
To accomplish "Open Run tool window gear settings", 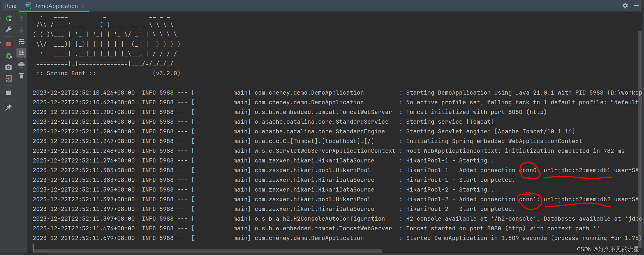I will pyautogui.click(x=625, y=6).
